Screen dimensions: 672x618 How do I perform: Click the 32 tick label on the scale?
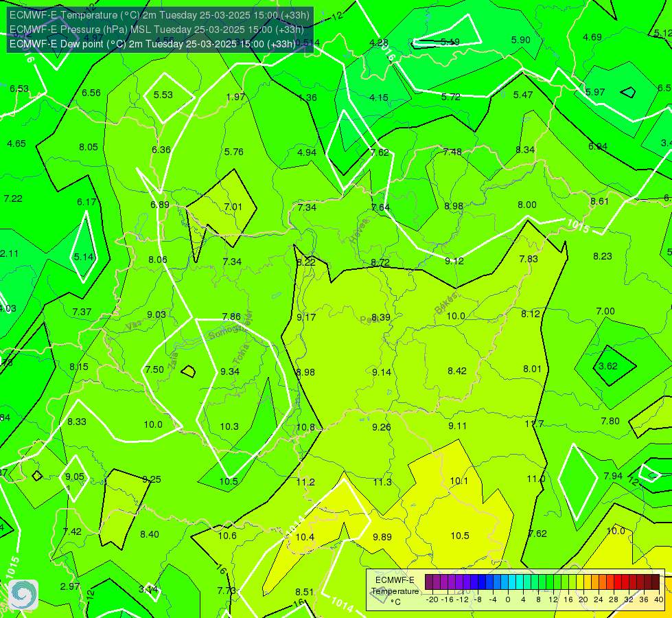point(629,599)
